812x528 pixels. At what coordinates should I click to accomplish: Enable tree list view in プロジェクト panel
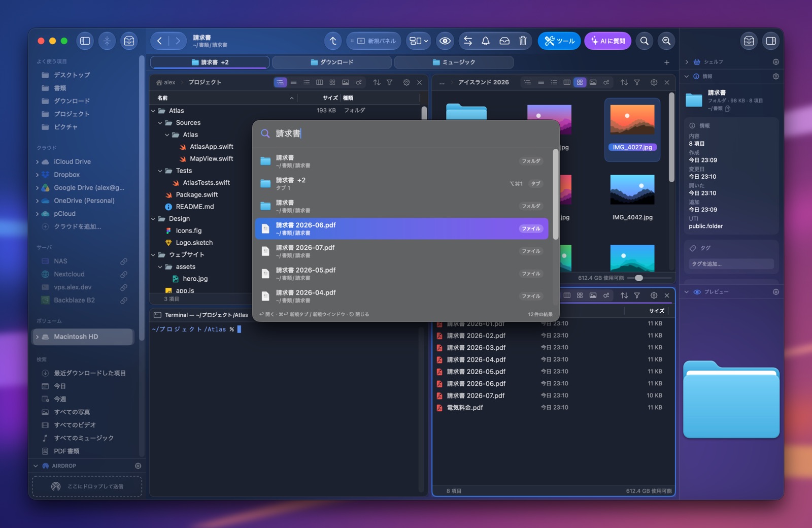tap(280, 82)
